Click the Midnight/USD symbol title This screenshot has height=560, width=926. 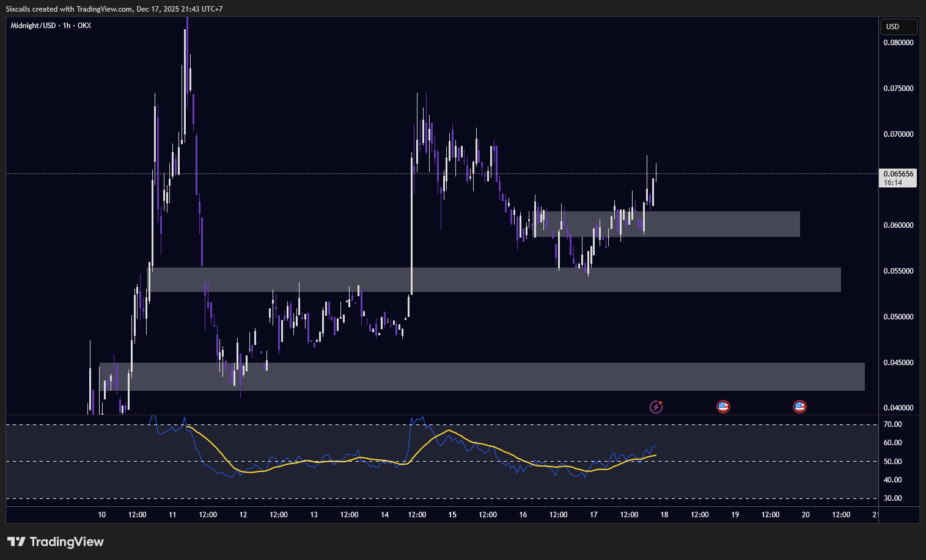point(33,26)
